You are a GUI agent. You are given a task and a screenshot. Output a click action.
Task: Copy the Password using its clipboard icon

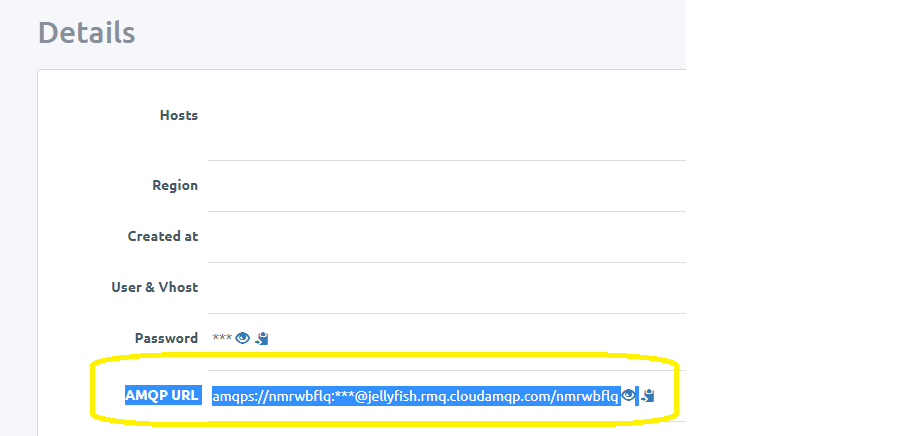262,338
